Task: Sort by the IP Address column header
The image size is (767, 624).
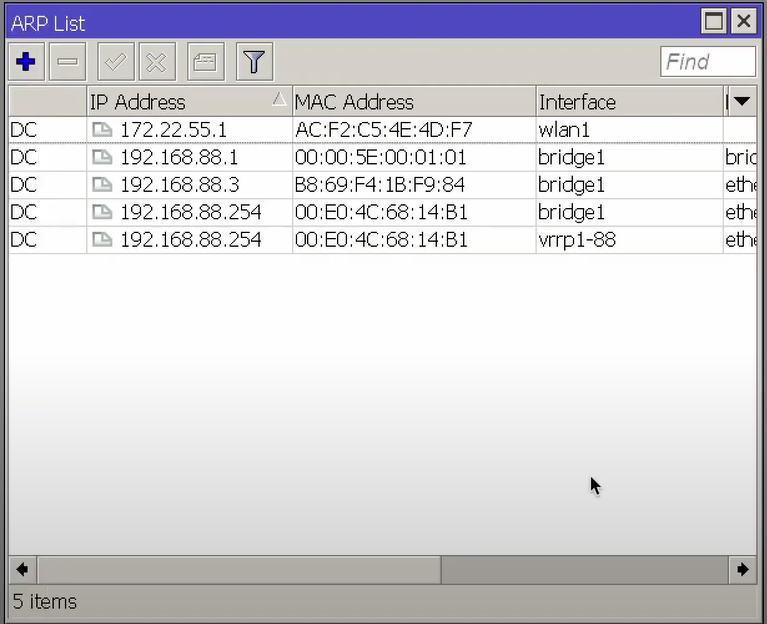Action: [x=180, y=102]
